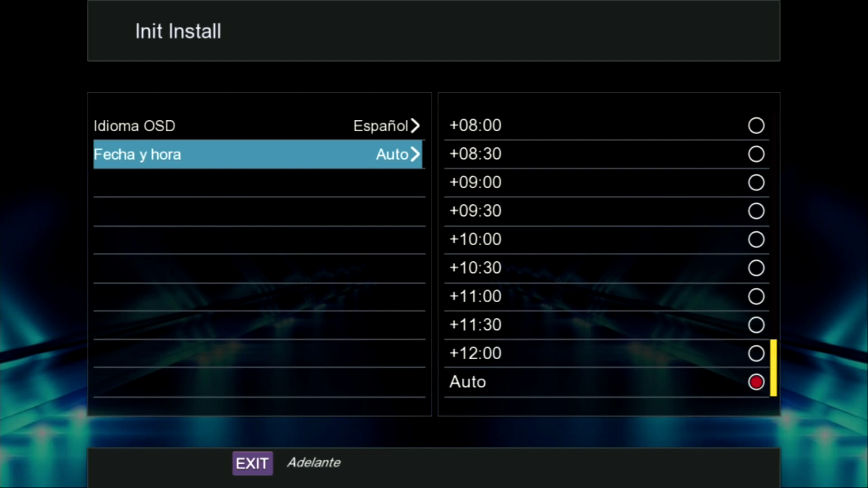Select the +08:00 radio button
The height and width of the screenshot is (488, 868).
[x=756, y=126]
